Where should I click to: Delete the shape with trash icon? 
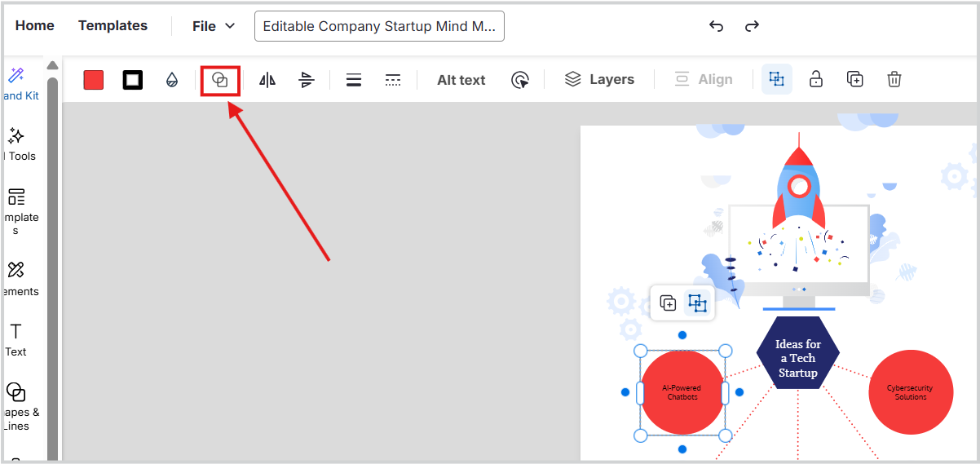(x=894, y=79)
